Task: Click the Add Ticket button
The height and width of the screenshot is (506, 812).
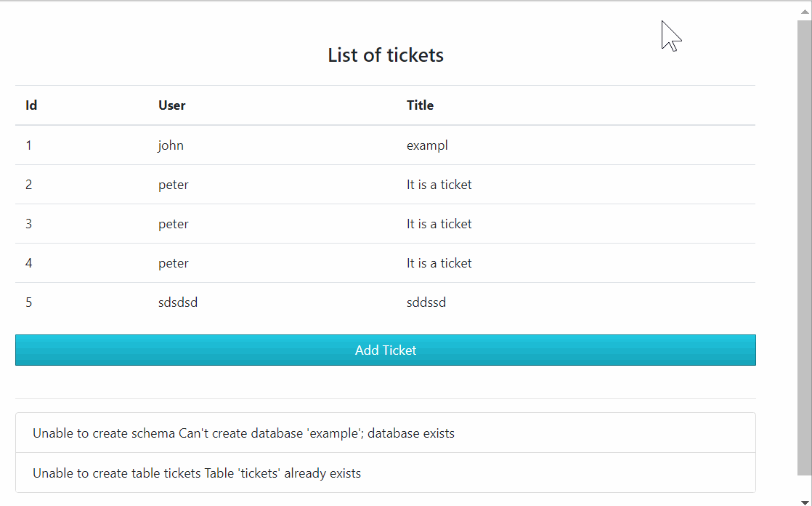Action: (x=385, y=350)
